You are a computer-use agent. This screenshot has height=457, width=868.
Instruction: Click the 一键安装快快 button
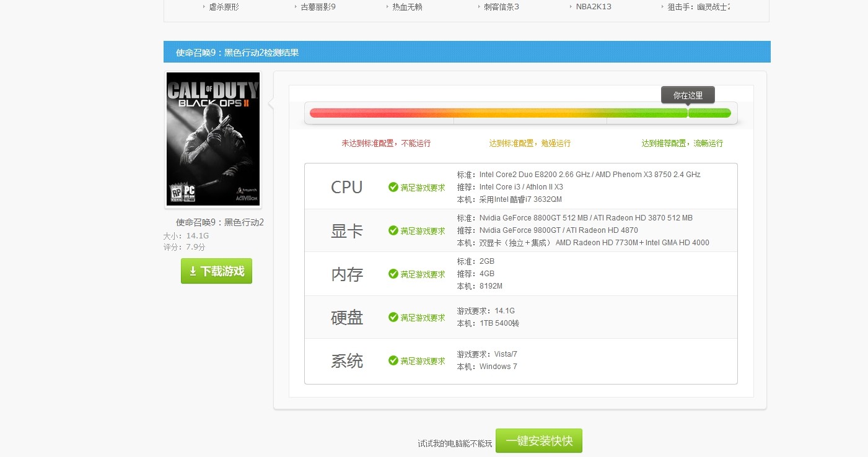pos(538,441)
